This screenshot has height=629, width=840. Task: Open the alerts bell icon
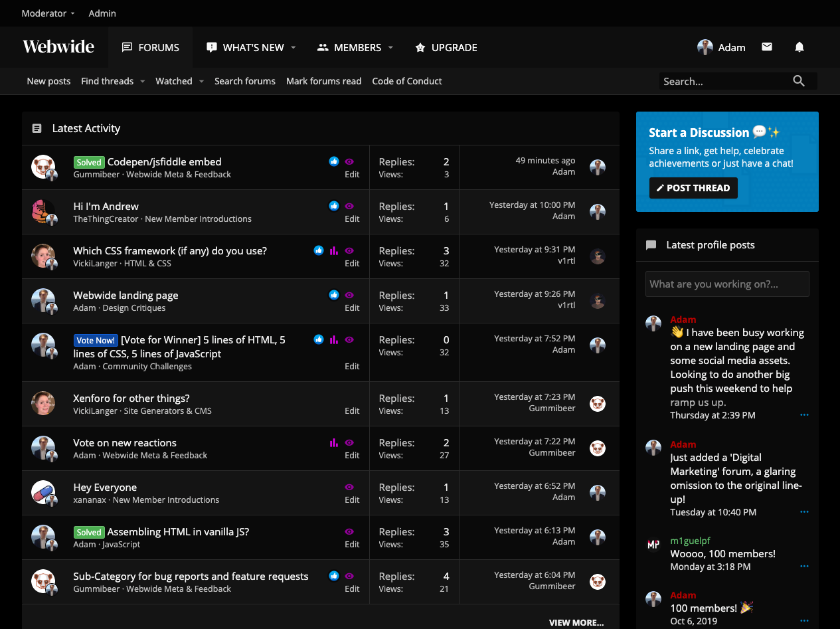[x=799, y=47]
